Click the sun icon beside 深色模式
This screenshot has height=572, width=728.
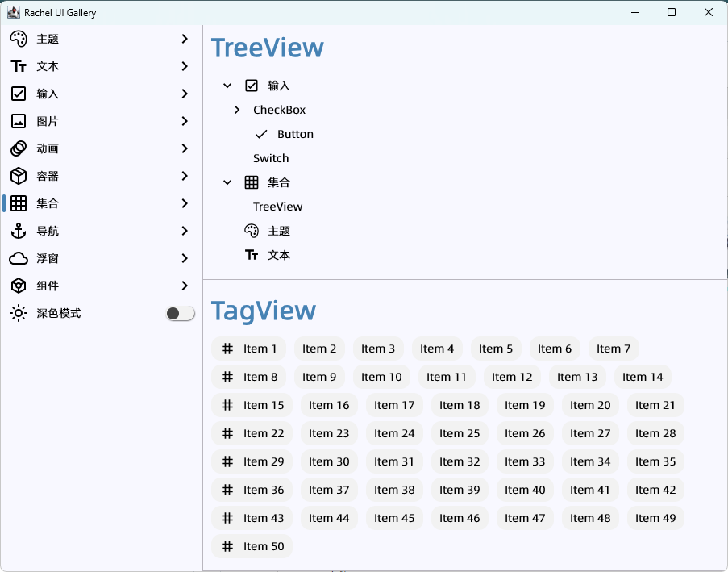(19, 313)
